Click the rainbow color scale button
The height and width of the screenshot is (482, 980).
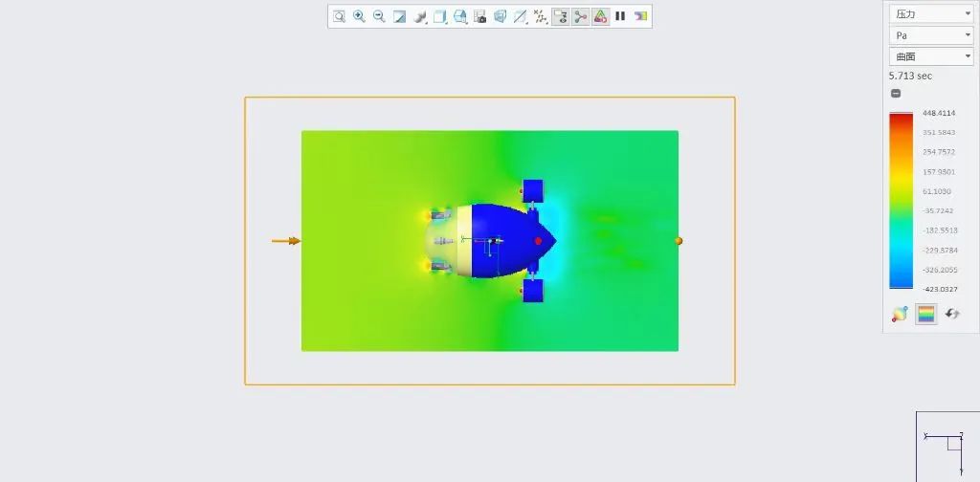(x=925, y=314)
